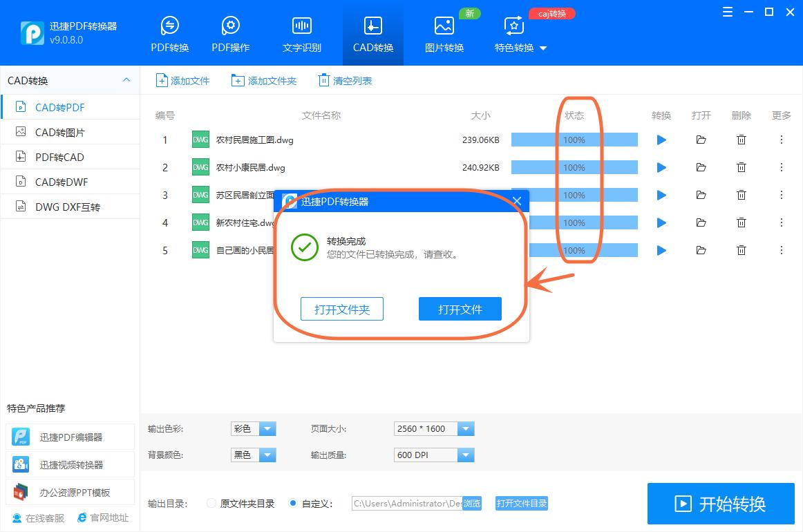This screenshot has height=532, width=803.
Task: Delete row 4 file with trash icon
Action: click(x=741, y=222)
